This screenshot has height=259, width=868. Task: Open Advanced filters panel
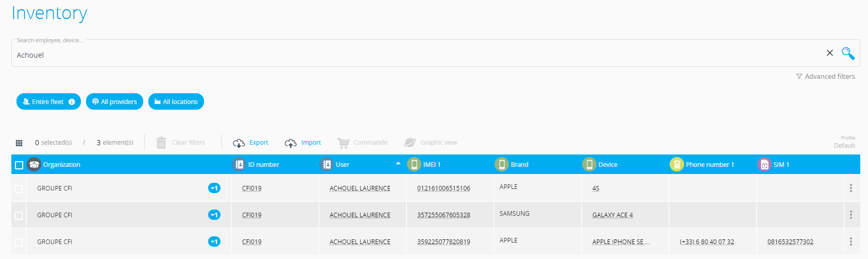pyautogui.click(x=825, y=76)
